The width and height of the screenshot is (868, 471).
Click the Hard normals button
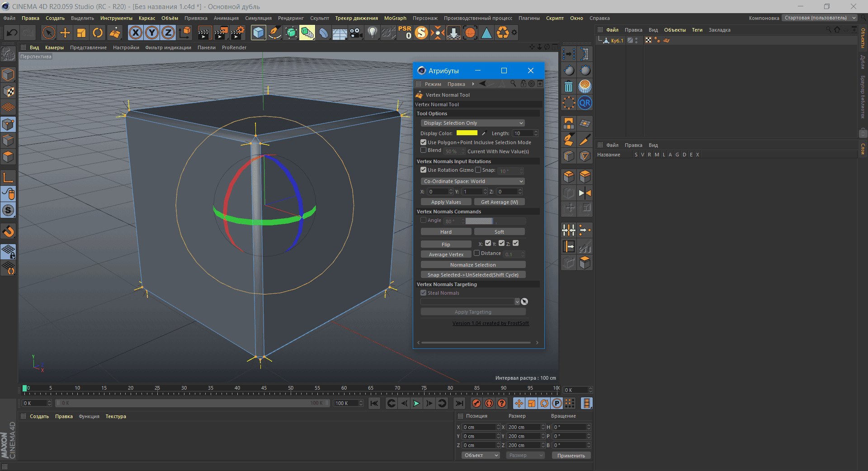(x=446, y=232)
